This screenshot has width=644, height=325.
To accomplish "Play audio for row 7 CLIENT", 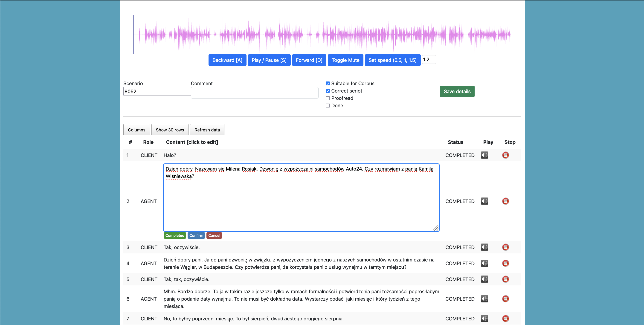I will click(x=484, y=318).
